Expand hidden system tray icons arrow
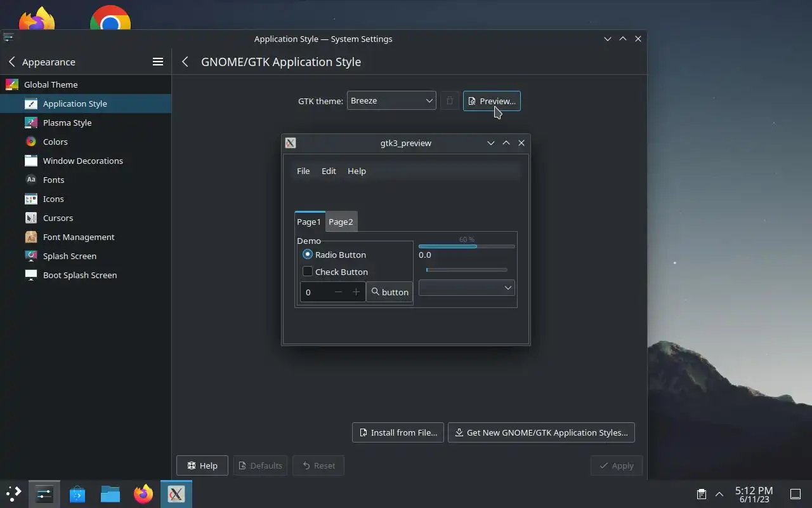Image resolution: width=812 pixels, height=508 pixels. tap(719, 494)
